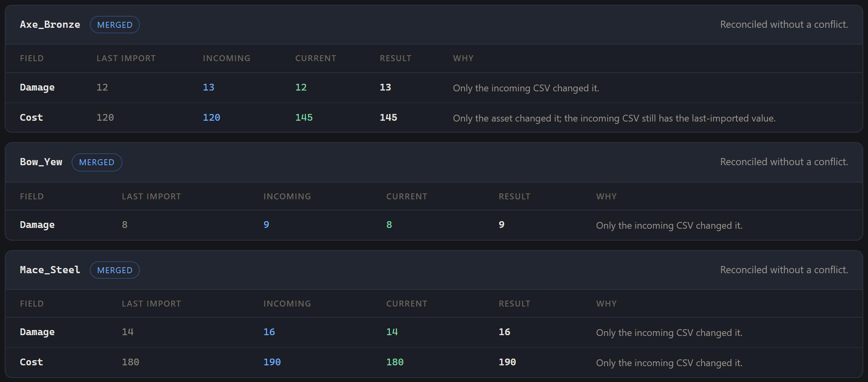
Task: Click the RESULT column header in Mace_Steel table
Action: click(x=514, y=304)
